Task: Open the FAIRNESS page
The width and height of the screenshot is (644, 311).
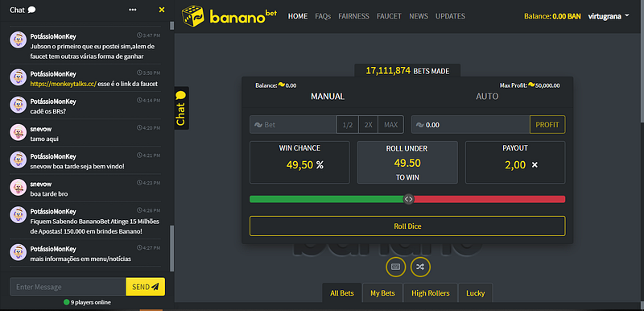Action: tap(353, 16)
